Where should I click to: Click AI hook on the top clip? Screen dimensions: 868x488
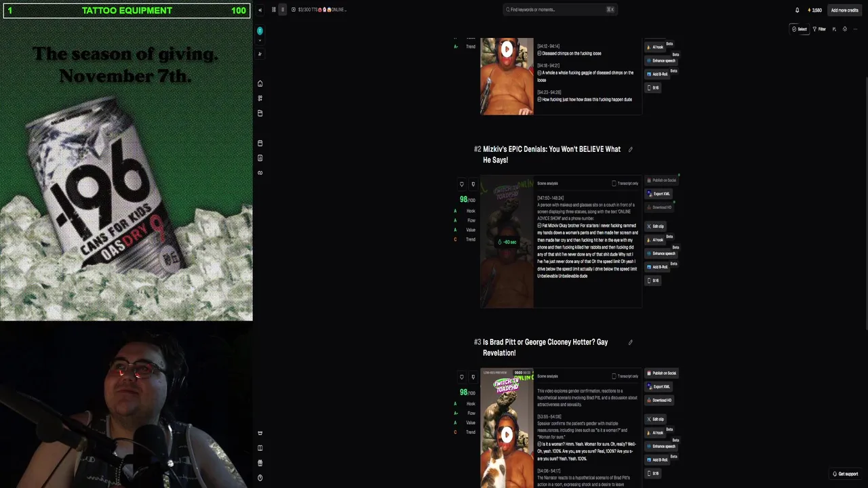pos(655,47)
